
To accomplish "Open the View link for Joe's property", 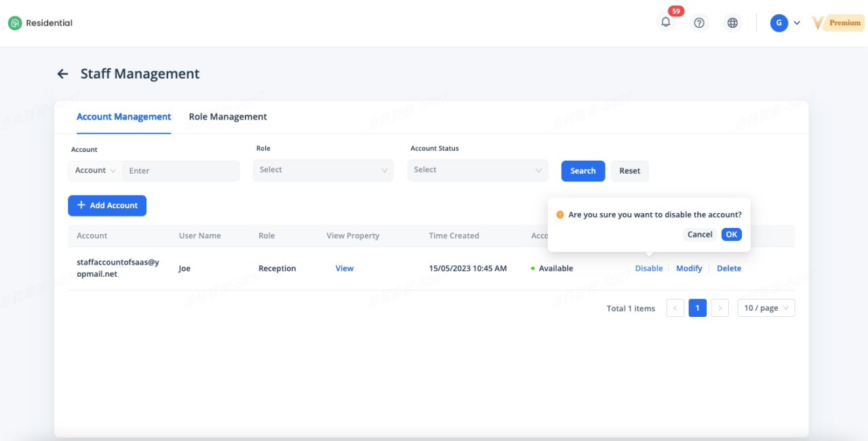I will click(x=344, y=269).
